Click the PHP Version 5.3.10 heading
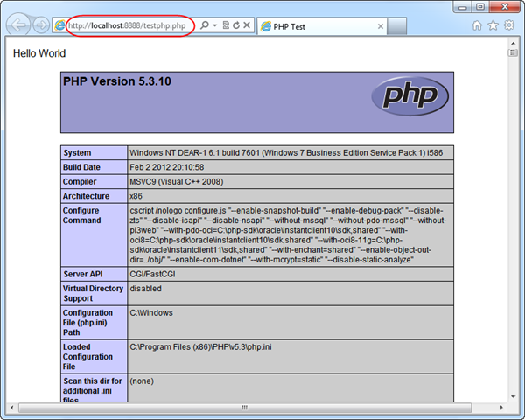Screen dimensions: 525x420 117,81
